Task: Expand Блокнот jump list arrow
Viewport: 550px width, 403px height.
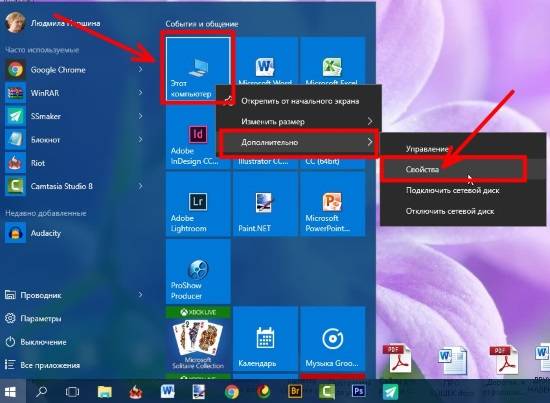Action: (x=140, y=140)
